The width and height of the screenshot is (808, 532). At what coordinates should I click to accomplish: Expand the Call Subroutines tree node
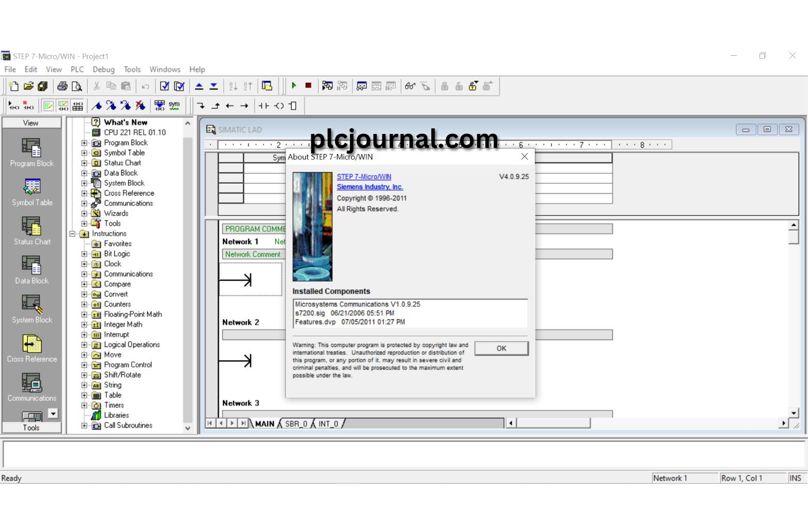85,425
